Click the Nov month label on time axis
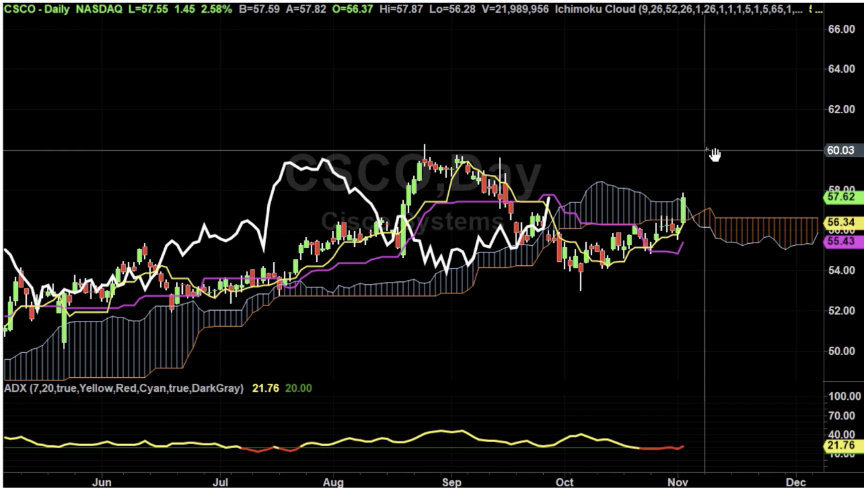The width and height of the screenshot is (868, 493). pos(678,482)
